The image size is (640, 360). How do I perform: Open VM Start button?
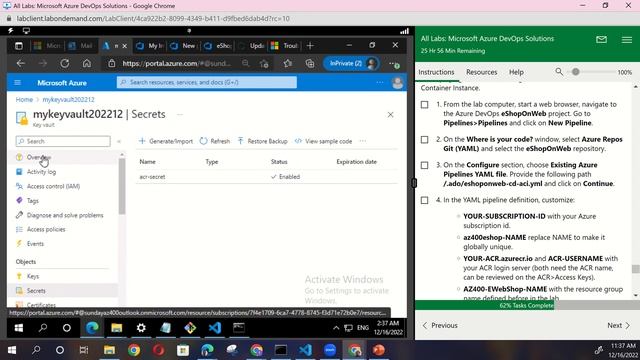pyautogui.click(x=19, y=328)
